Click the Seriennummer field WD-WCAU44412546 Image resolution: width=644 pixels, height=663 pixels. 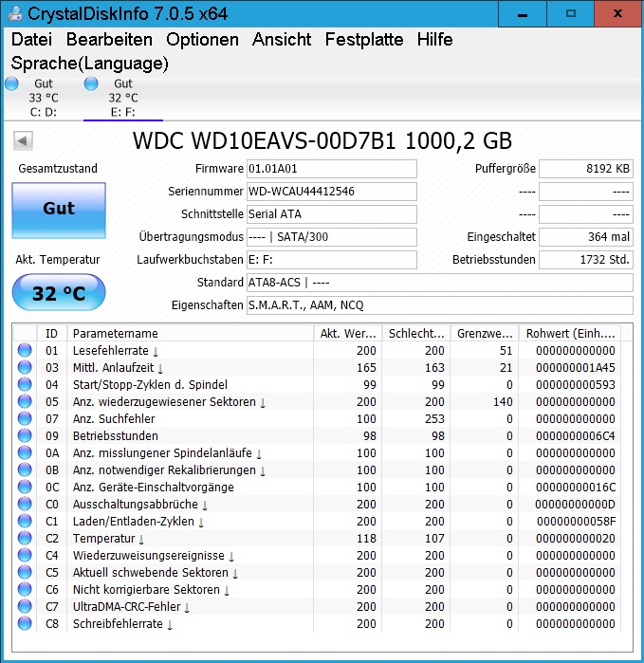[x=332, y=192]
